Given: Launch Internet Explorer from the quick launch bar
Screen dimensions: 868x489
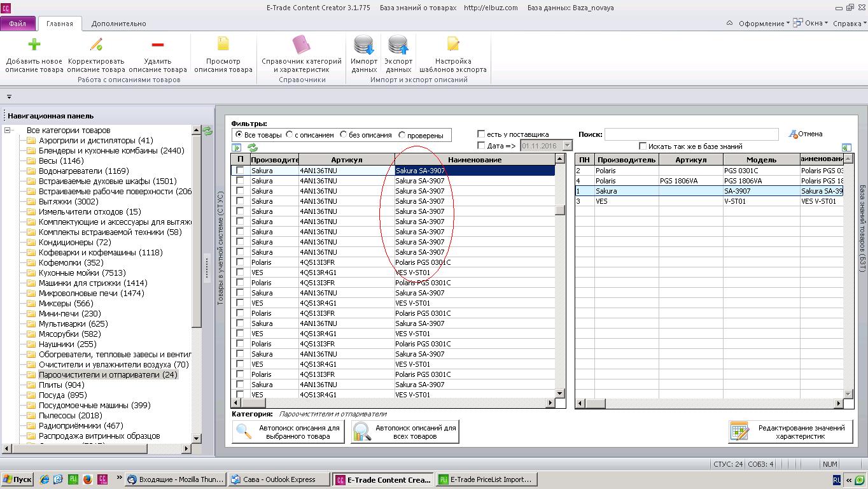Looking at the screenshot, I should [x=45, y=479].
